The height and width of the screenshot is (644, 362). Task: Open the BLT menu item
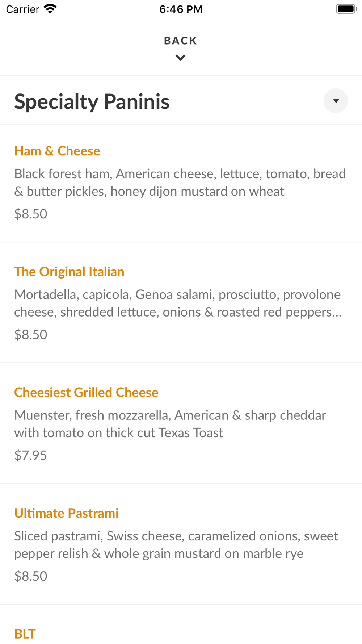[25, 633]
